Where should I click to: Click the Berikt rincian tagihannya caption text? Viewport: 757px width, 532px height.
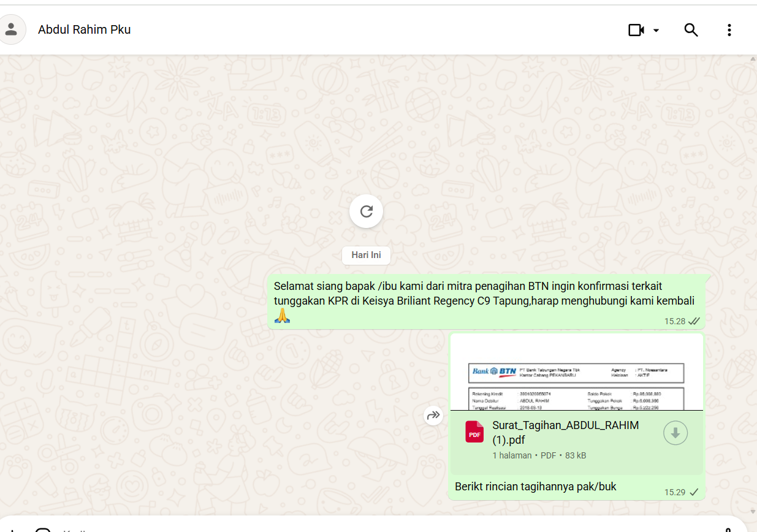click(535, 487)
